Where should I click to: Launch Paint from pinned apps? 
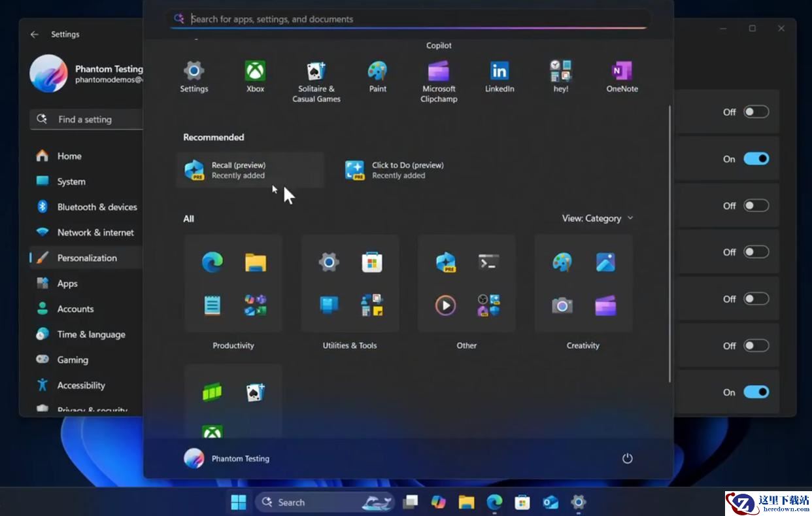point(377,77)
